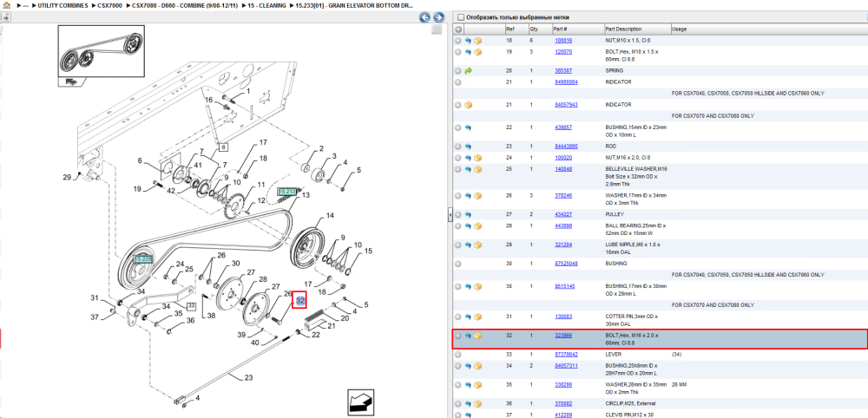Select the add circle for BUSHING 87525048

coord(458,264)
